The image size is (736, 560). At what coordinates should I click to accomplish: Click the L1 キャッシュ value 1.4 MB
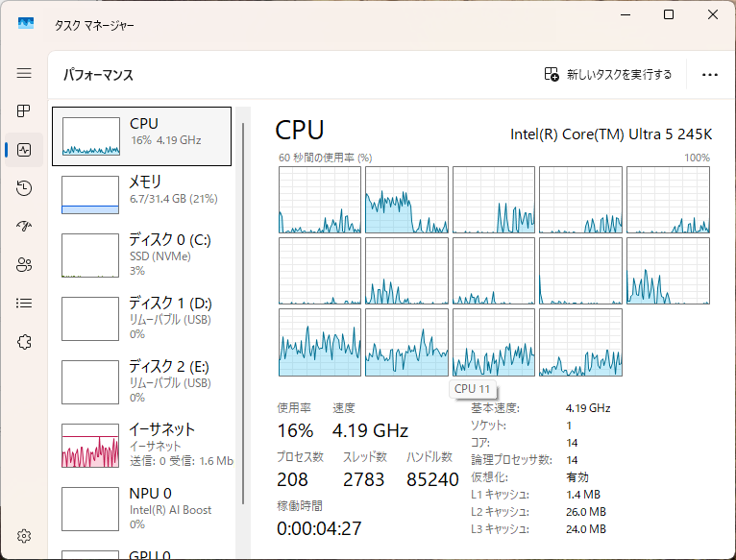pos(583,495)
